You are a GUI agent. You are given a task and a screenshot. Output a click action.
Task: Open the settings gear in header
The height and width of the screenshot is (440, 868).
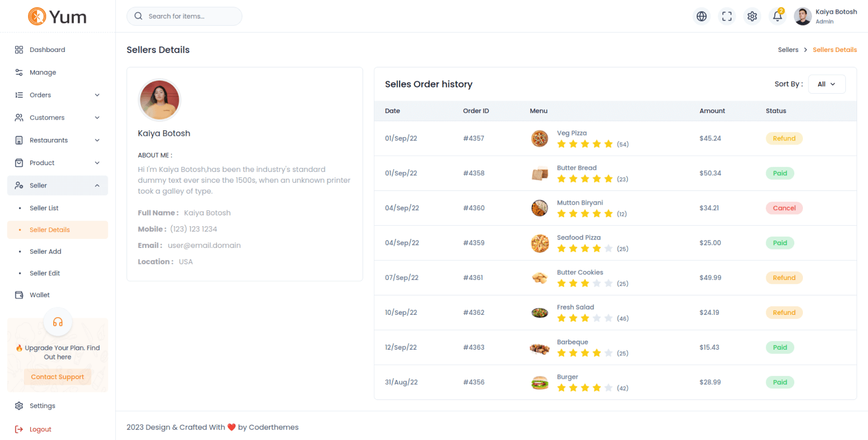(x=752, y=17)
